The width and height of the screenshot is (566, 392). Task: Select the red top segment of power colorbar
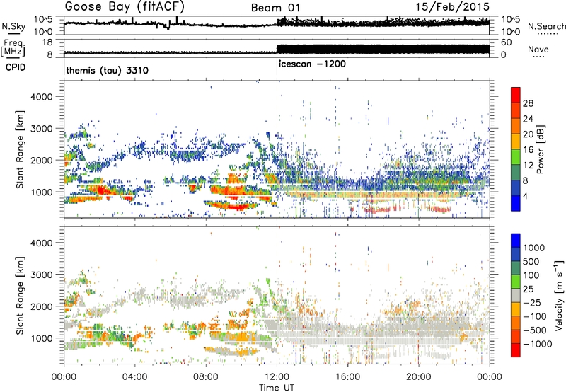point(516,96)
